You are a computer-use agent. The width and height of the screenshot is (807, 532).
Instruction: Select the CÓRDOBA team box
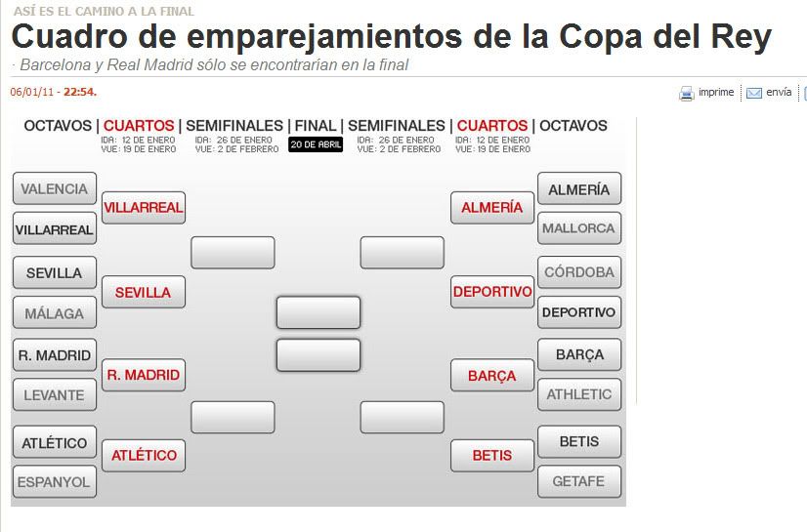579,272
